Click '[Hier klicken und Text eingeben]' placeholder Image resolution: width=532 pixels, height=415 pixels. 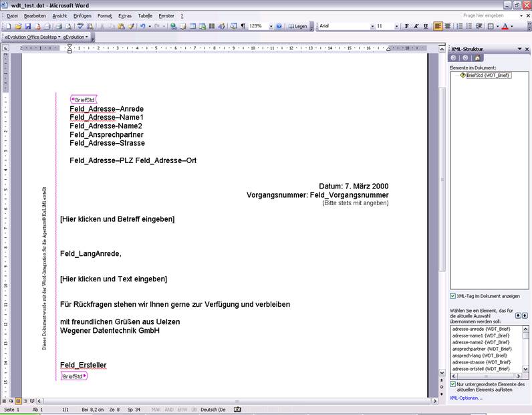pos(114,279)
